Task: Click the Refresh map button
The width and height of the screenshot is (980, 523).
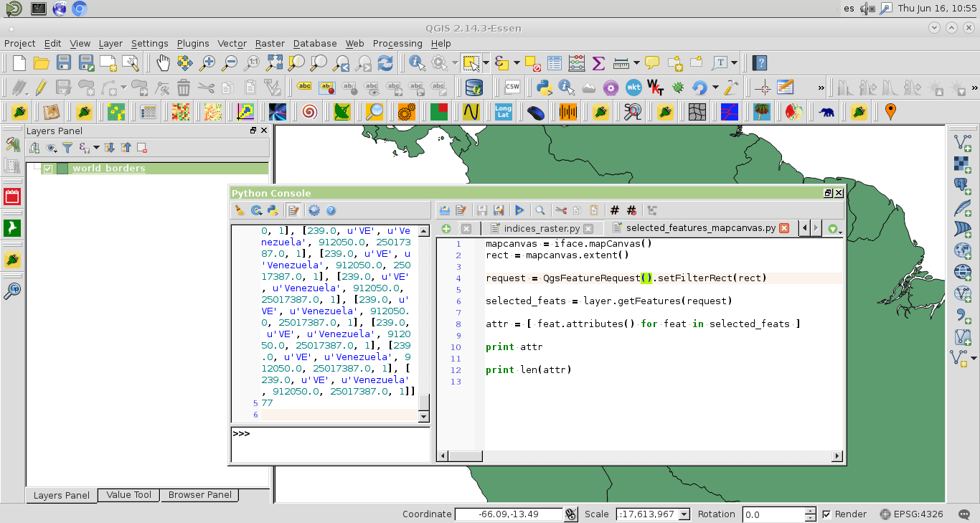Action: [x=385, y=63]
